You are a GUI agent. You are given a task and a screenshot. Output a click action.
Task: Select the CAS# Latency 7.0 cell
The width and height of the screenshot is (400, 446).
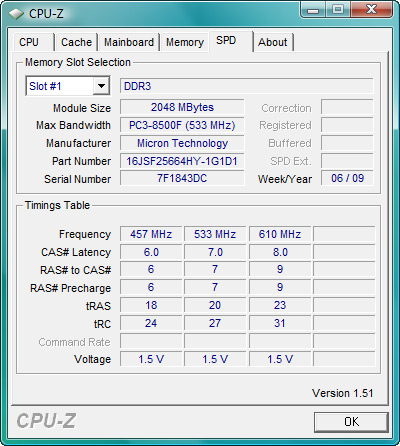[x=215, y=252]
